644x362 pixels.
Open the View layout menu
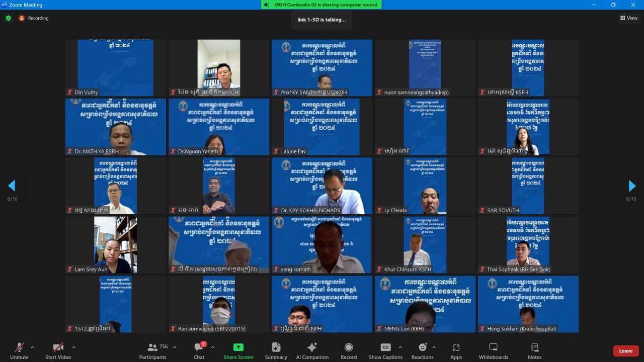click(629, 18)
